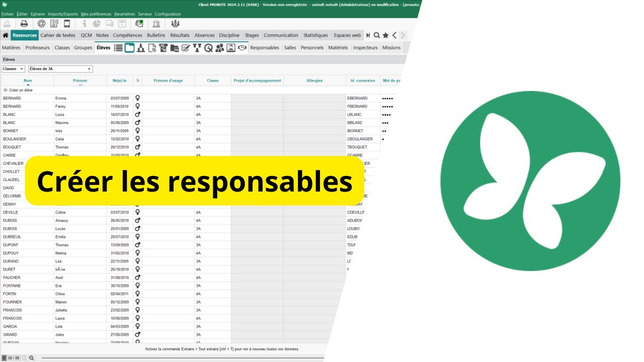Viewport: 644px width, 362px height.
Task: Click the document with paperclip icon
Action: pyautogui.click(x=152, y=48)
